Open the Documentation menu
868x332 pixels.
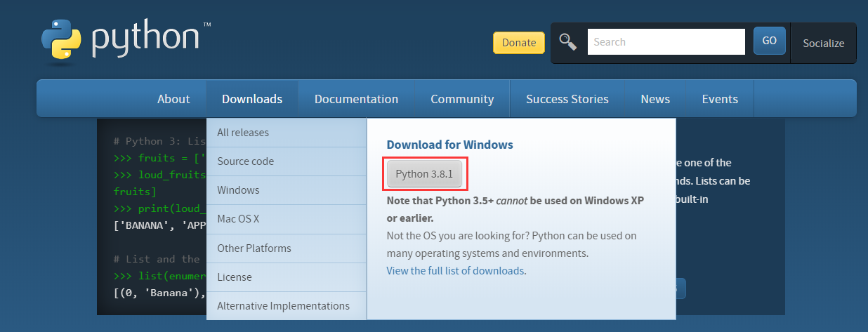click(x=356, y=99)
